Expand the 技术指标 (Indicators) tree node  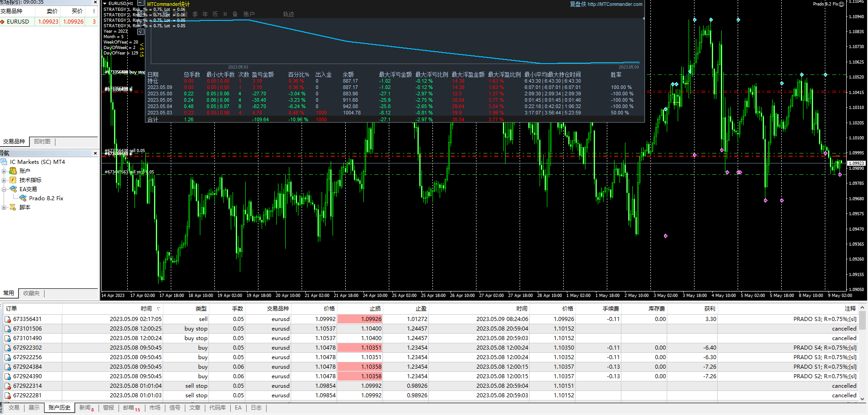(4, 180)
